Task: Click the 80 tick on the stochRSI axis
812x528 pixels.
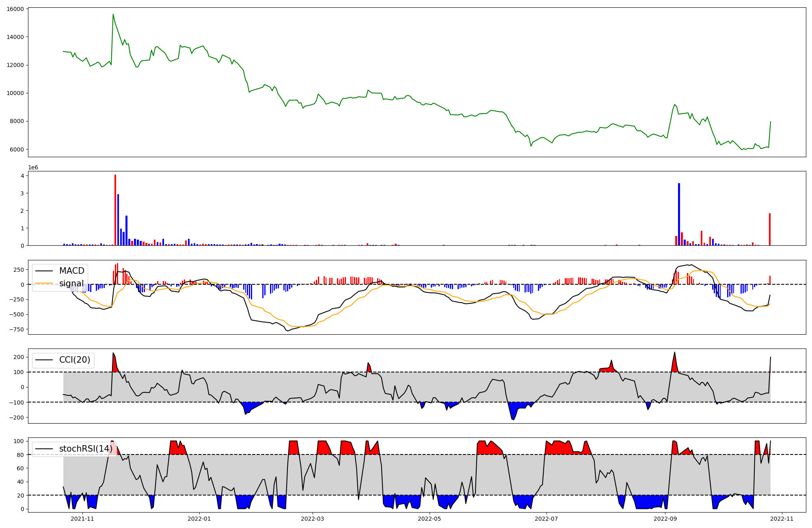Action: click(20, 455)
